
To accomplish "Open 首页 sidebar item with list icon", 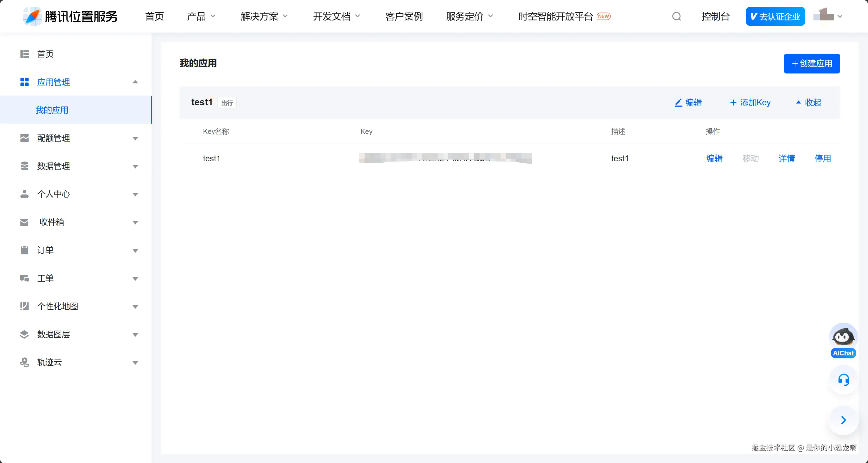I will pos(45,54).
